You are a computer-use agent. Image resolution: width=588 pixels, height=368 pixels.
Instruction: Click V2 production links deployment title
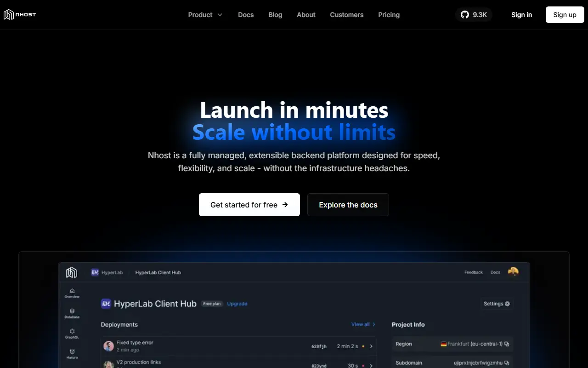[x=139, y=362]
